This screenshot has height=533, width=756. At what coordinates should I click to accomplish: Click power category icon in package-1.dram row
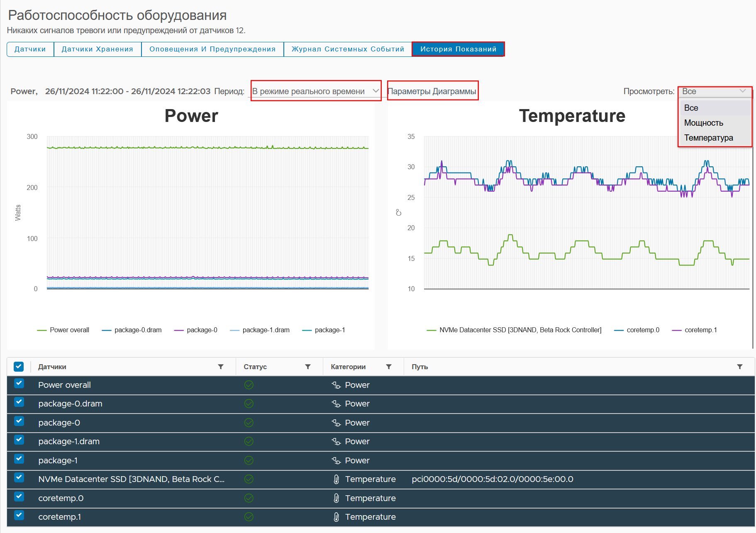tap(336, 441)
